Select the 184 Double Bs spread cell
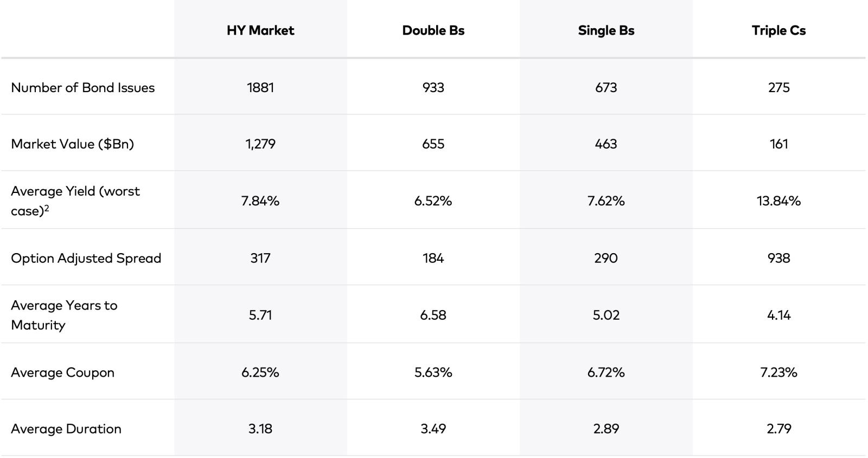The height and width of the screenshot is (458, 868). coord(433,258)
